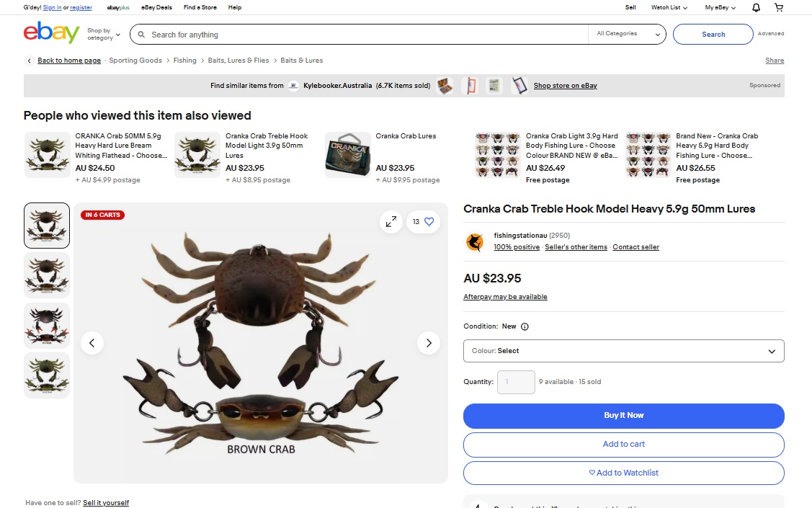Viewport: 812px width, 508px height.
Task: Expand image to full screen
Action: tap(391, 222)
